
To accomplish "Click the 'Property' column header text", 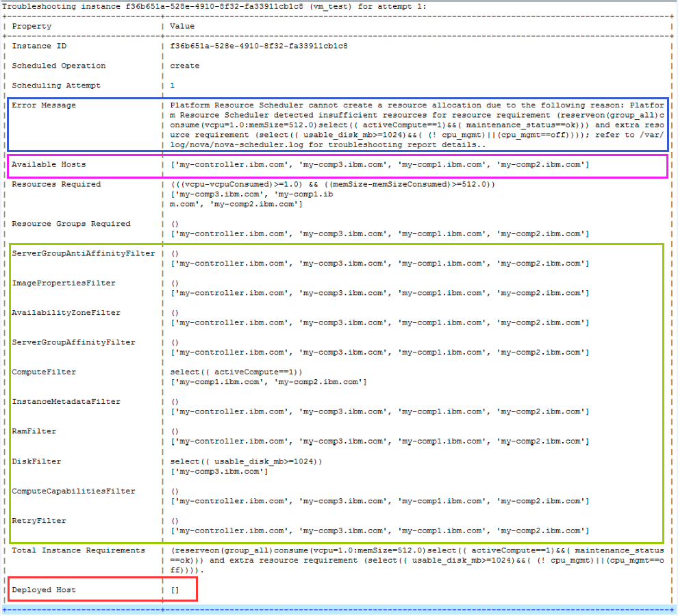I will click(x=32, y=27).
